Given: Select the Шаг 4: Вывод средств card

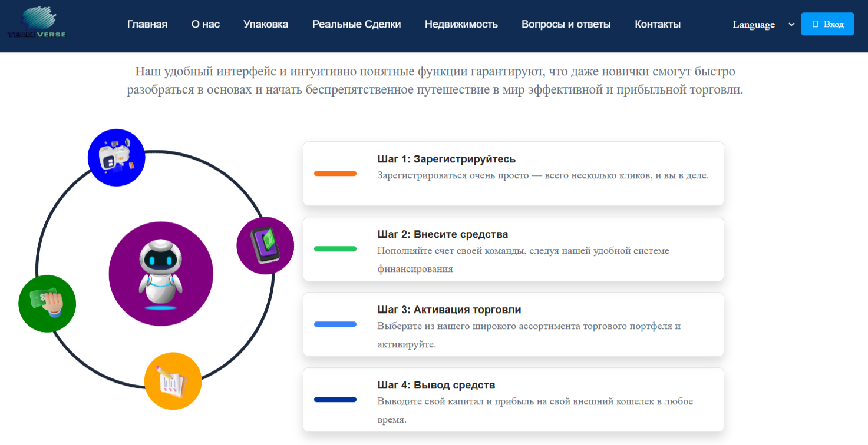Looking at the screenshot, I should click(x=513, y=400).
